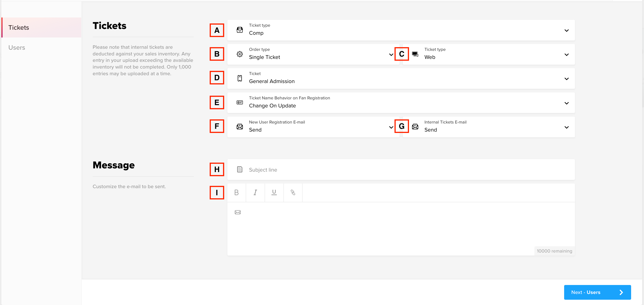Expand New User Registration E-mail dropdown
644x305 pixels.
(x=313, y=127)
